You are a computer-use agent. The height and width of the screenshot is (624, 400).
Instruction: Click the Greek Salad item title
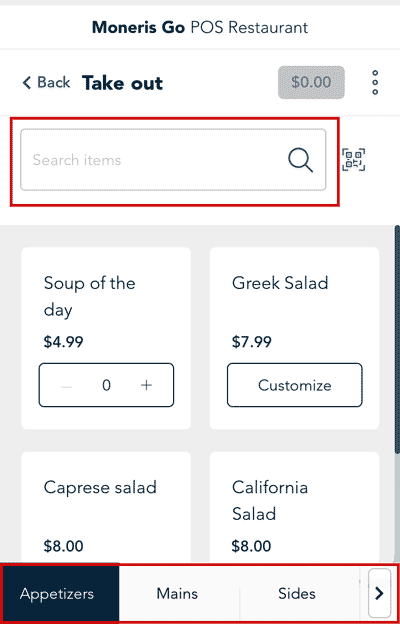(280, 283)
